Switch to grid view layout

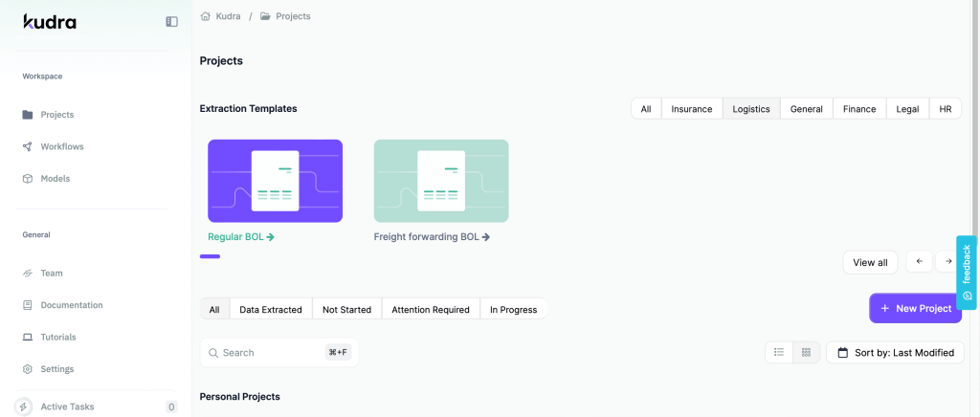[806, 353]
